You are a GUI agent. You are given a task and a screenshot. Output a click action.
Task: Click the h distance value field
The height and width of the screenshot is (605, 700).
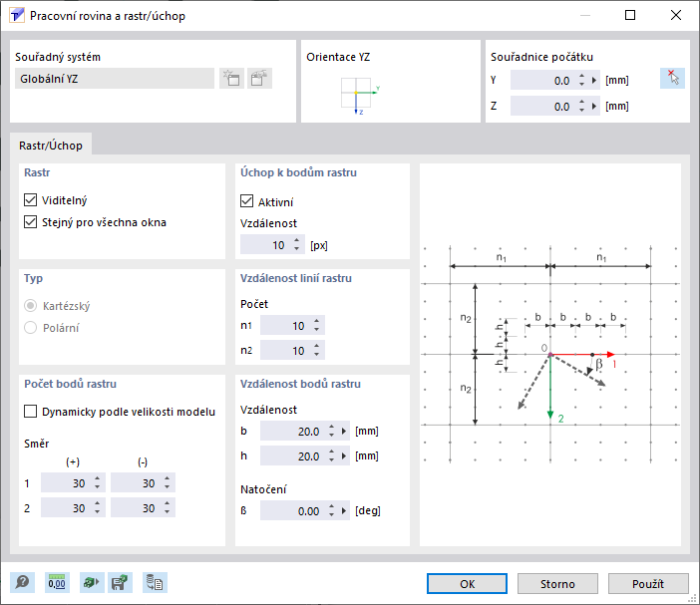tap(293, 455)
